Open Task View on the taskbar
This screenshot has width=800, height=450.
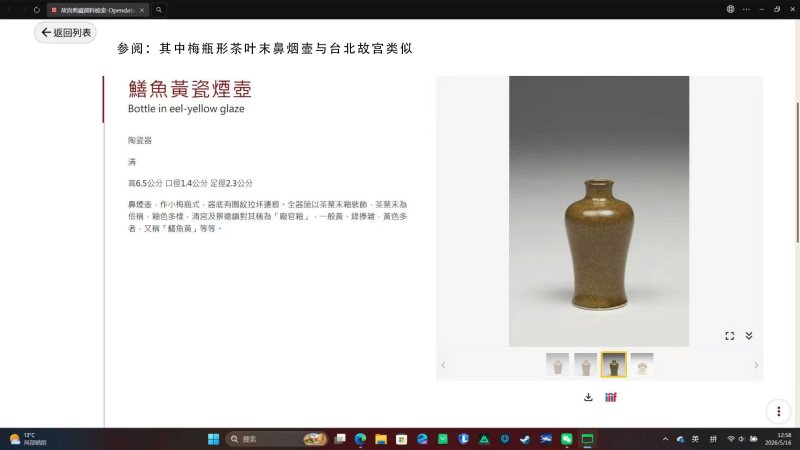tap(340, 439)
